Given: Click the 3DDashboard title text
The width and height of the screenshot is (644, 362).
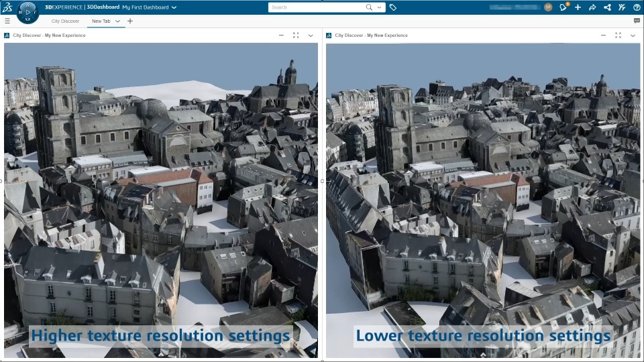Looking at the screenshot, I should [103, 7].
